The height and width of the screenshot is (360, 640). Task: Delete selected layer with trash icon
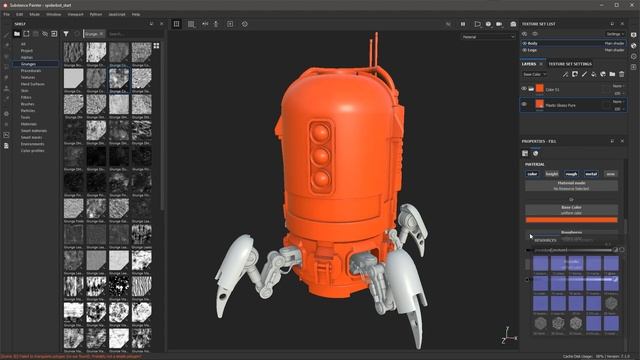622,74
